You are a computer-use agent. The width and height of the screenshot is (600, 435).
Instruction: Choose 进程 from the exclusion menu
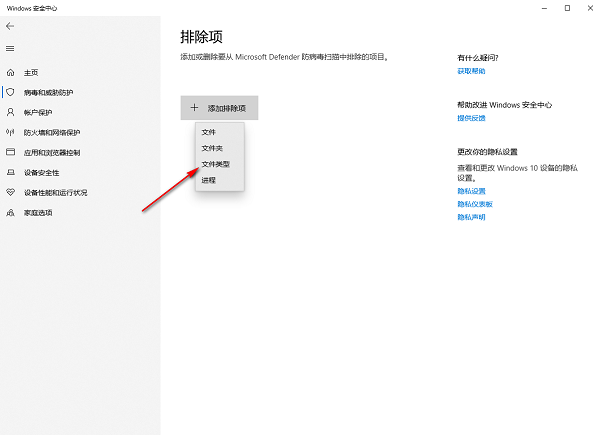pyautogui.click(x=220, y=180)
